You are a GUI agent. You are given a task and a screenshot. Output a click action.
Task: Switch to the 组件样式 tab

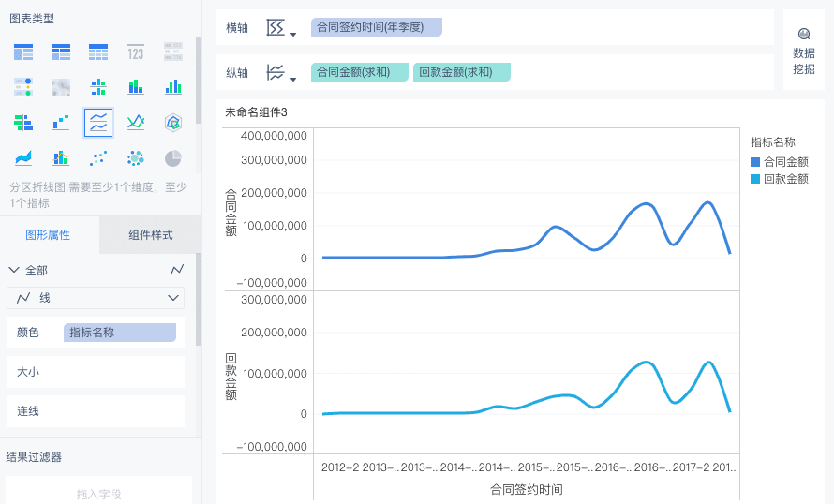click(151, 234)
